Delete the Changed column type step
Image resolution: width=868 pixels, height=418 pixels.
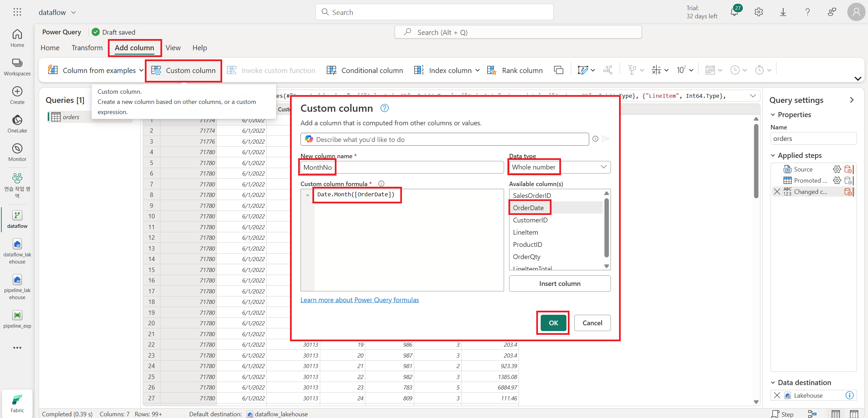(777, 192)
